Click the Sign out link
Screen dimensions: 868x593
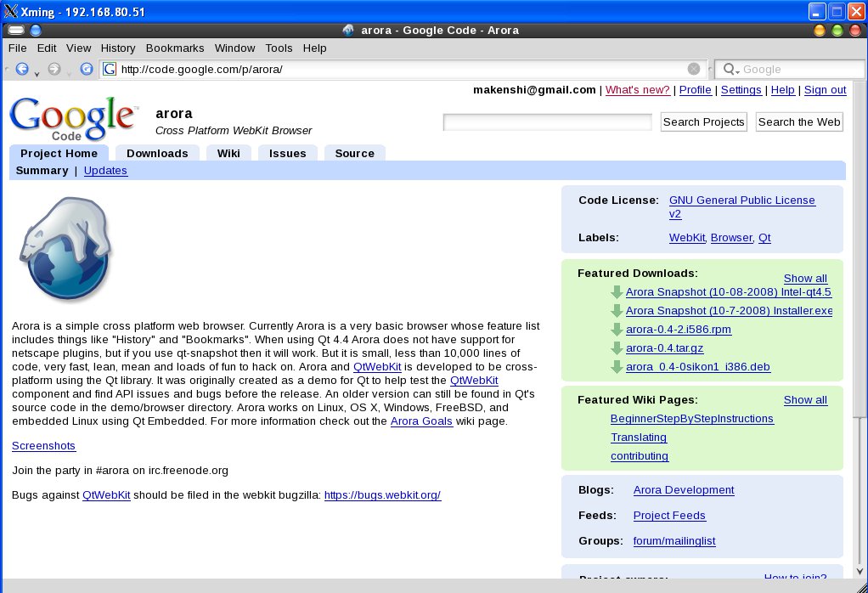pos(825,90)
